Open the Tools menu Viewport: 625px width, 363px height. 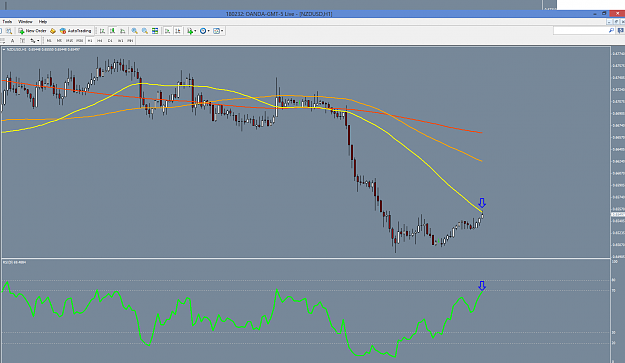pyautogui.click(x=7, y=22)
